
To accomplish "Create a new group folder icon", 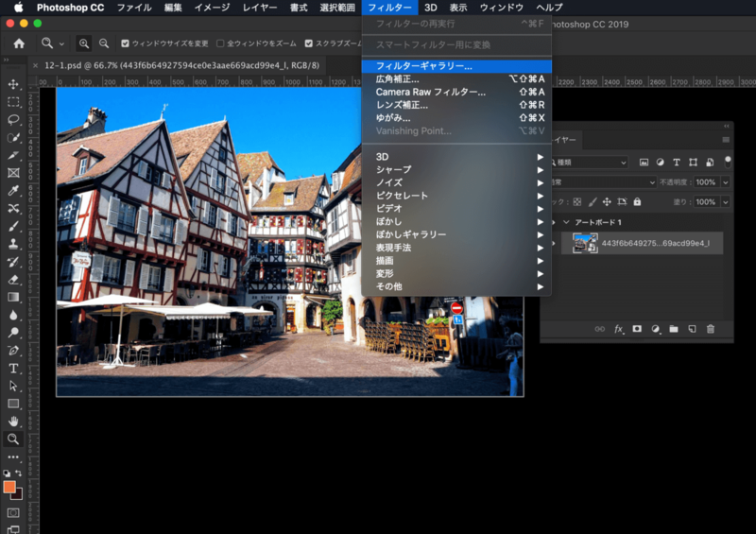I will [x=674, y=329].
